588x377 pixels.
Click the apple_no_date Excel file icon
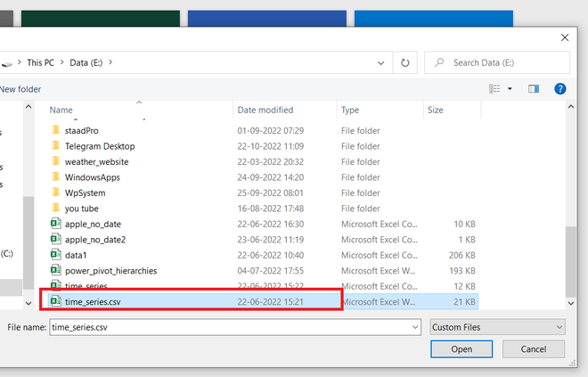click(x=56, y=224)
